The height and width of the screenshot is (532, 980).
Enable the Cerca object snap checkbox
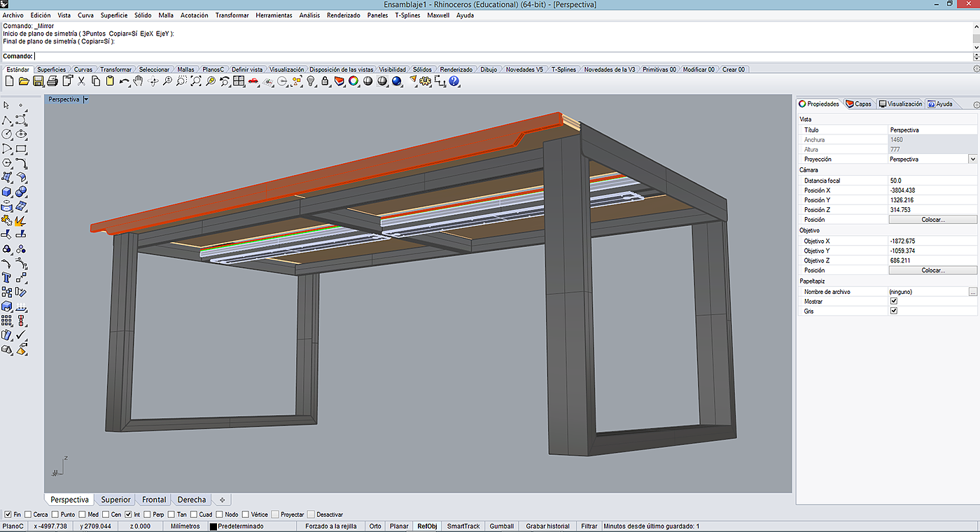pyautogui.click(x=27, y=514)
